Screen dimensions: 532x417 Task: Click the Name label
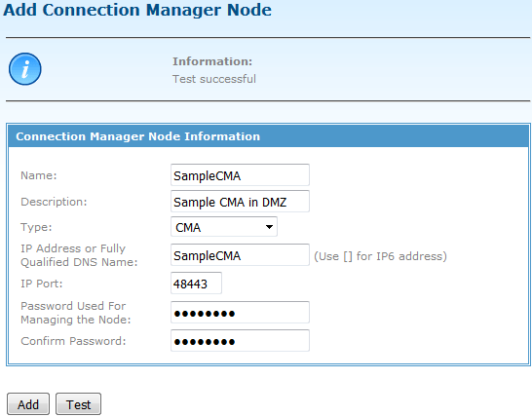tap(39, 175)
